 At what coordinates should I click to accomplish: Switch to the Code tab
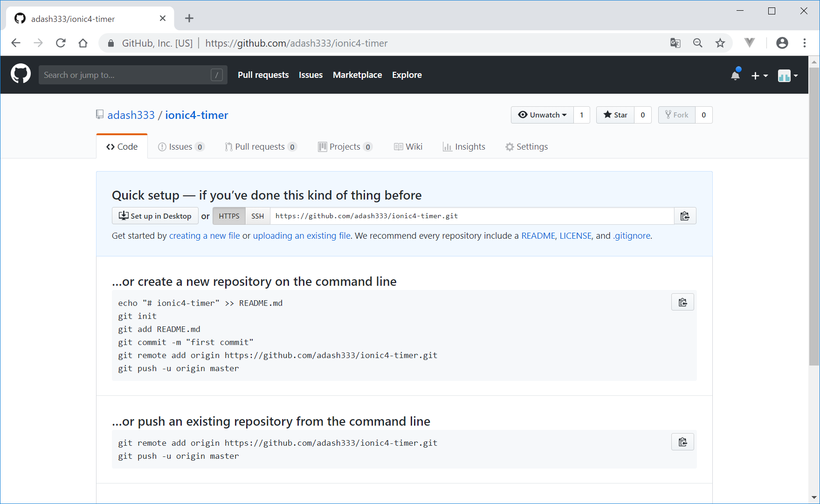tap(122, 146)
